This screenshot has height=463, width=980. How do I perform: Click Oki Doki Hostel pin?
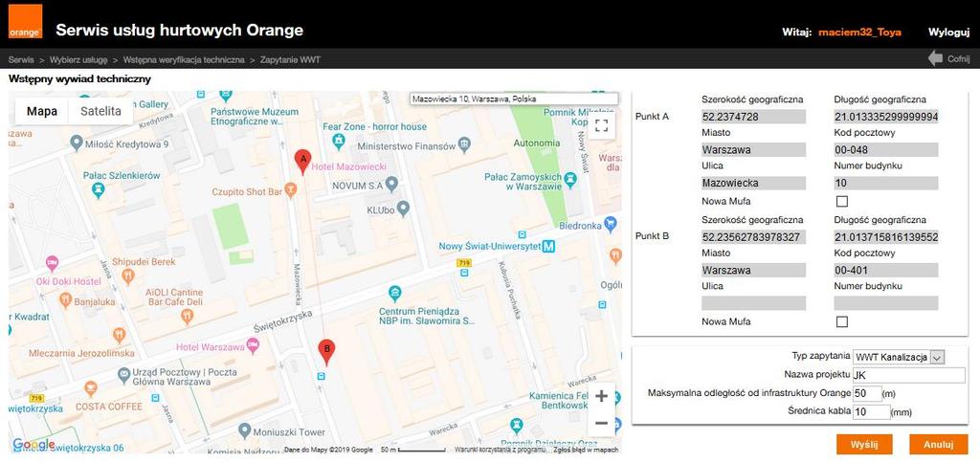pos(52,263)
